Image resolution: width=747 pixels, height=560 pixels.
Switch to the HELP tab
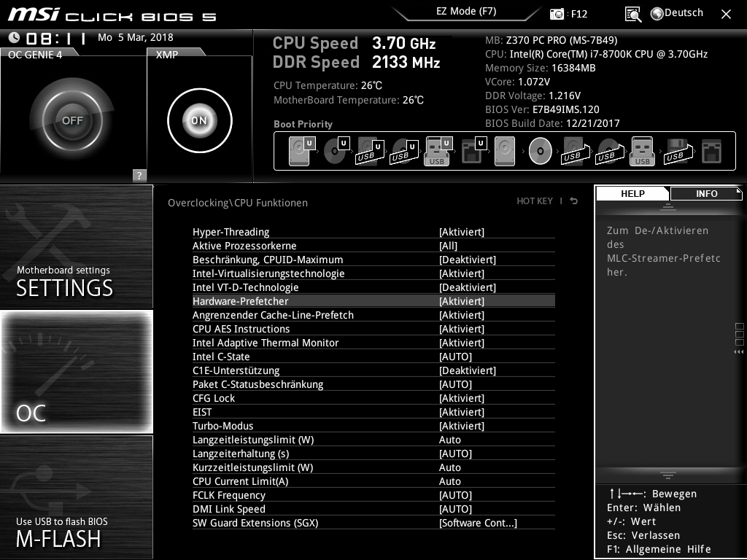[632, 193]
